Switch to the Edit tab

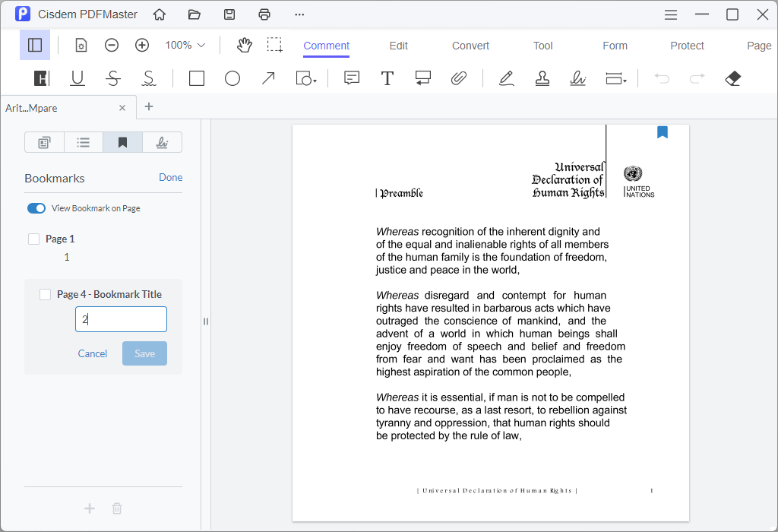[398, 46]
